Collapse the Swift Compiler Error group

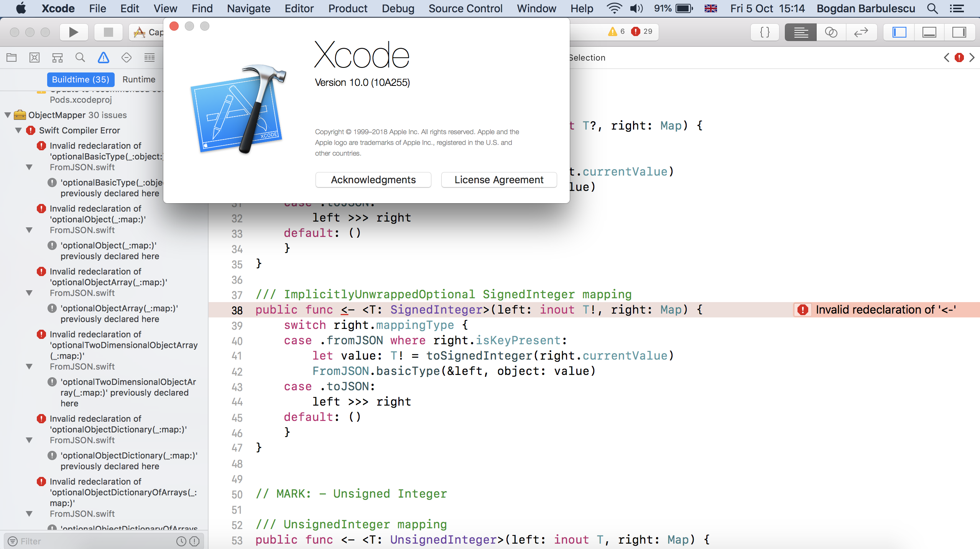(x=18, y=130)
